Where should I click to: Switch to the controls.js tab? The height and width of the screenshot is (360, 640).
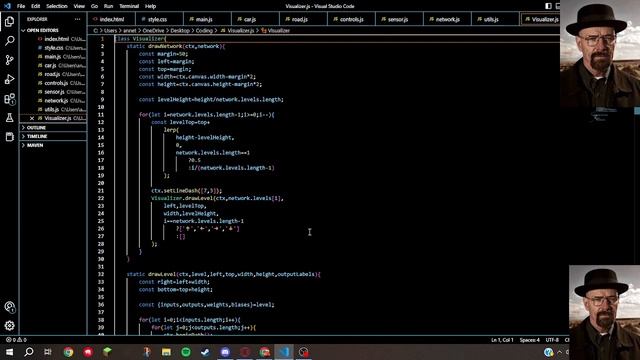point(351,19)
